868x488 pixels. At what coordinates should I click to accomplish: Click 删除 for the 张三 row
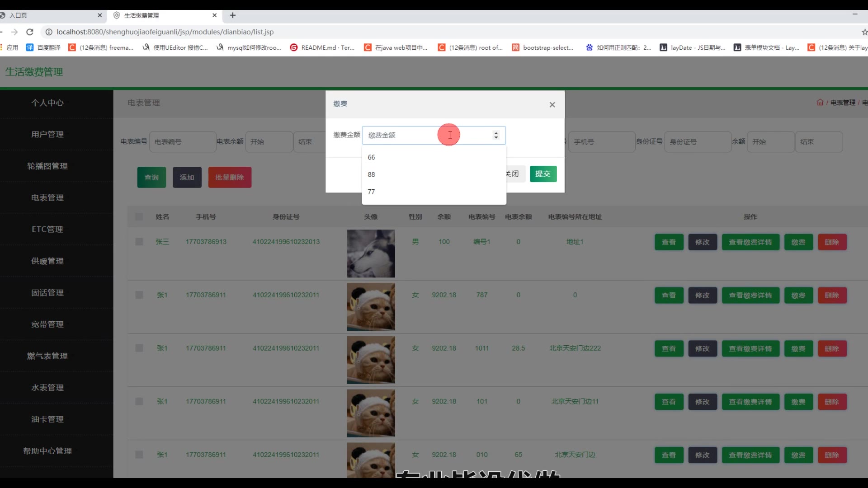tap(832, 242)
